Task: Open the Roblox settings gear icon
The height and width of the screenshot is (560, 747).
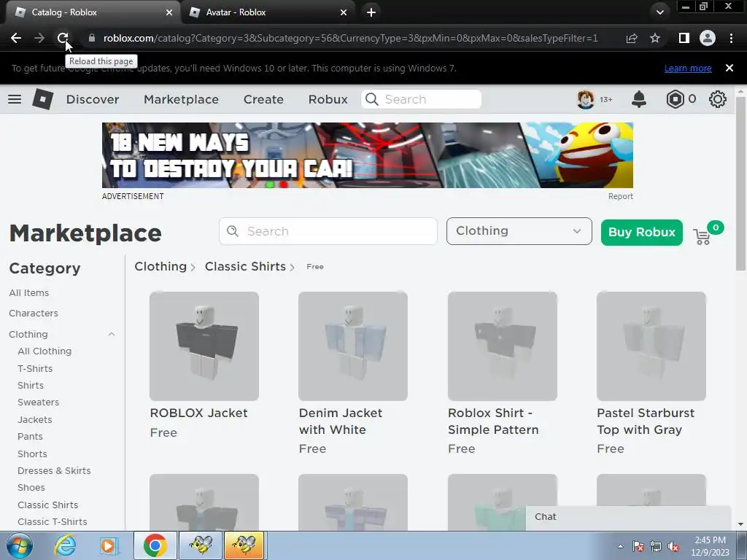Action: tap(718, 99)
